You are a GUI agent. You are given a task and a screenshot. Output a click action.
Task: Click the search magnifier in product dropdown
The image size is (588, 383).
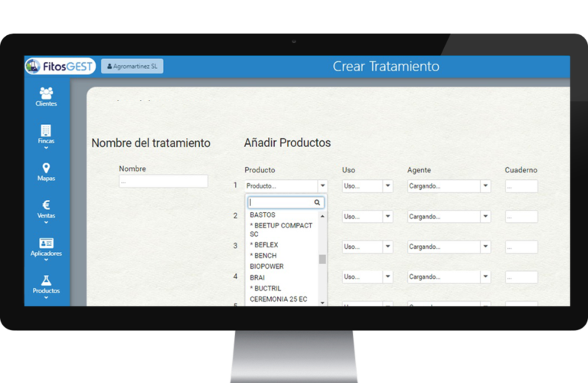(317, 202)
